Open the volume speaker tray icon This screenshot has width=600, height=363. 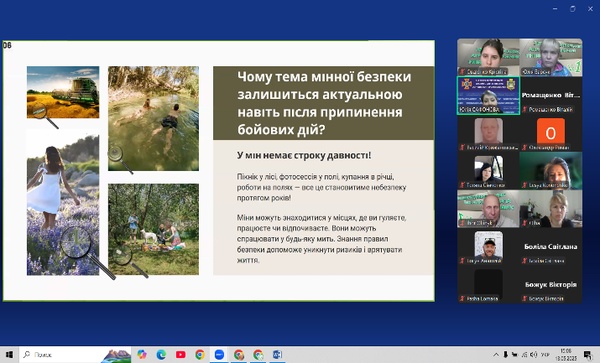(x=534, y=355)
